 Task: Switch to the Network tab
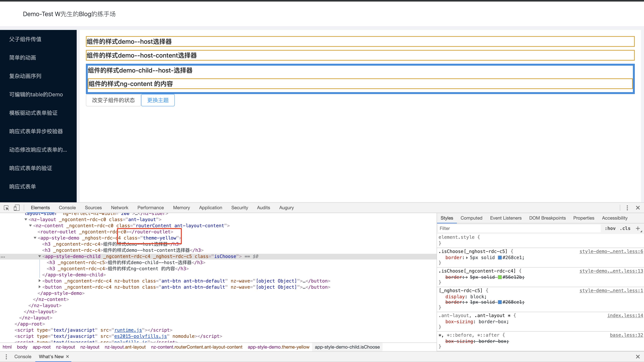[119, 208]
